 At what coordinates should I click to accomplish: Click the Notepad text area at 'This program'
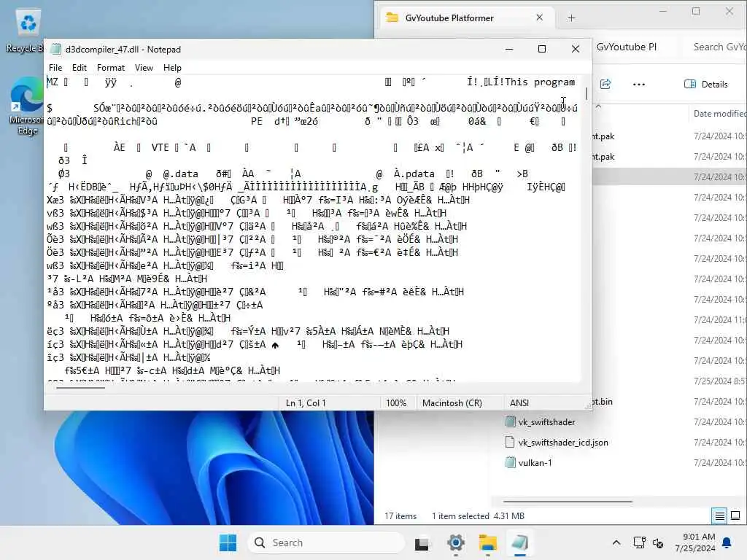tap(540, 82)
